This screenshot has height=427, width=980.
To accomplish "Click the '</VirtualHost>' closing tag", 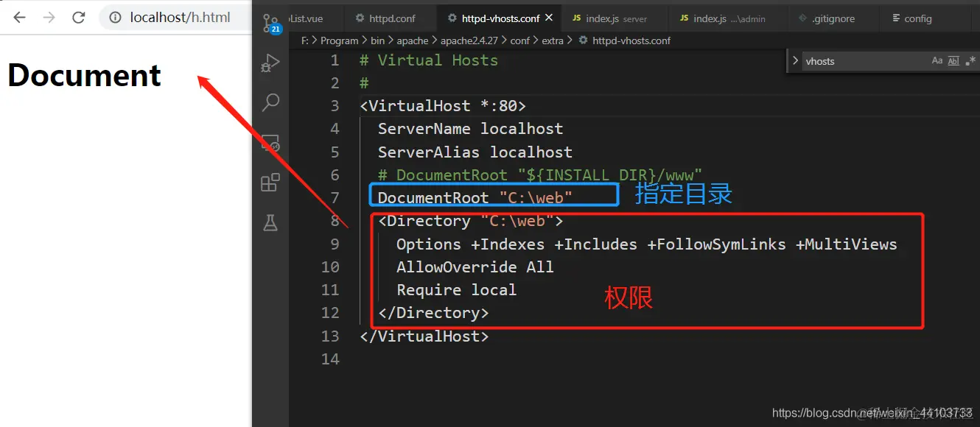I will pyautogui.click(x=424, y=336).
